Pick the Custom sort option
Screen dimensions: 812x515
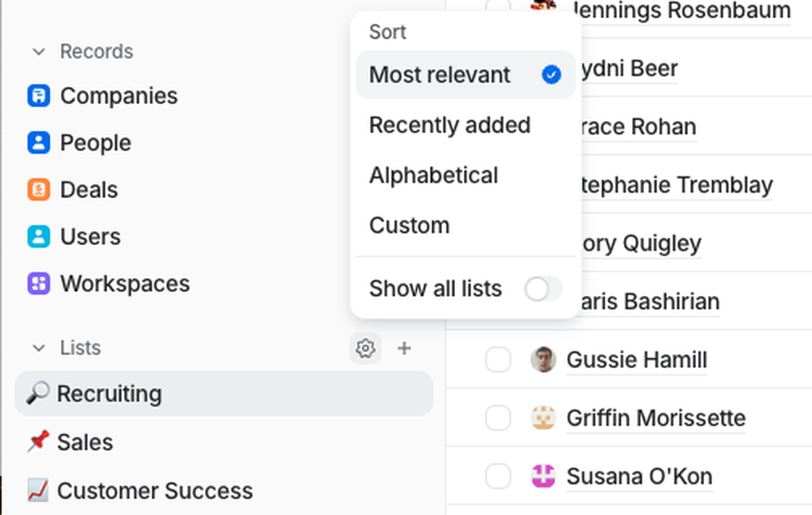[x=409, y=225]
